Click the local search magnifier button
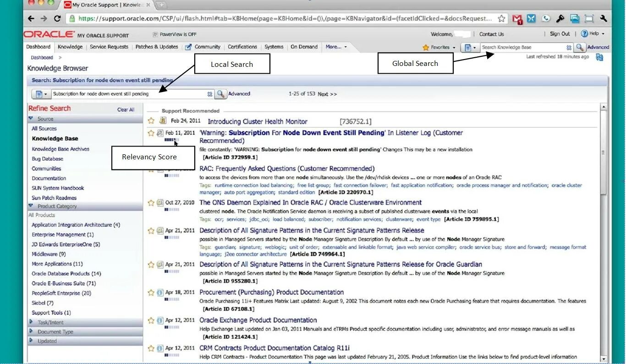This screenshot has height=364, width=626. tap(221, 94)
